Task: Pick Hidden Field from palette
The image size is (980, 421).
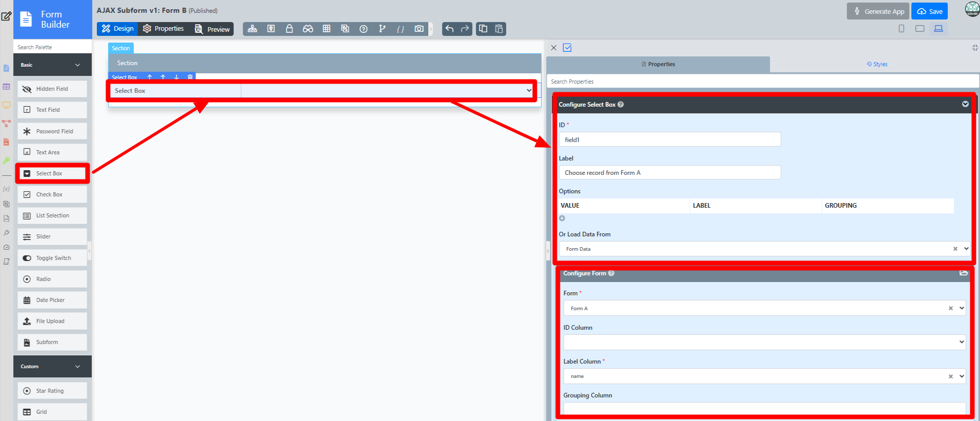Action: tap(52, 89)
